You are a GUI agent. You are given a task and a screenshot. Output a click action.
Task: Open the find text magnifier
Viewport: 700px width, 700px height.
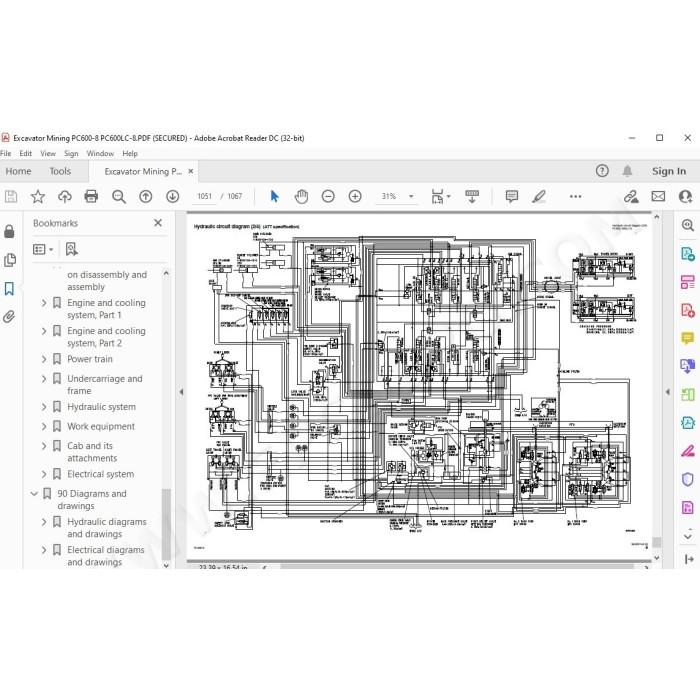tap(119, 196)
